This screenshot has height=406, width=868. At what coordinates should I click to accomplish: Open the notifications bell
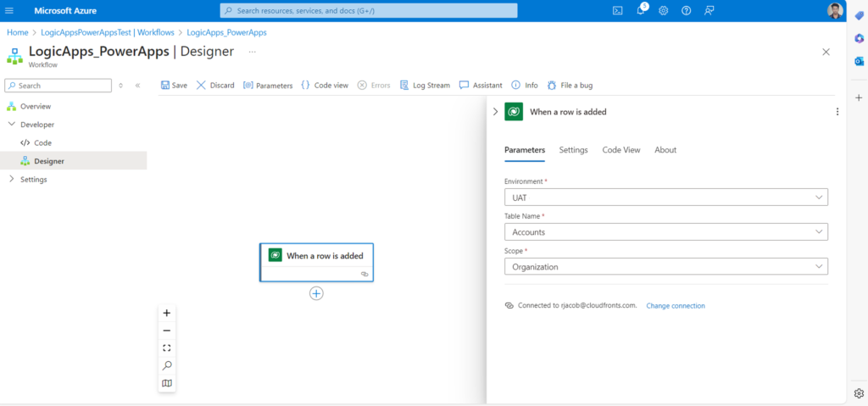(x=641, y=10)
